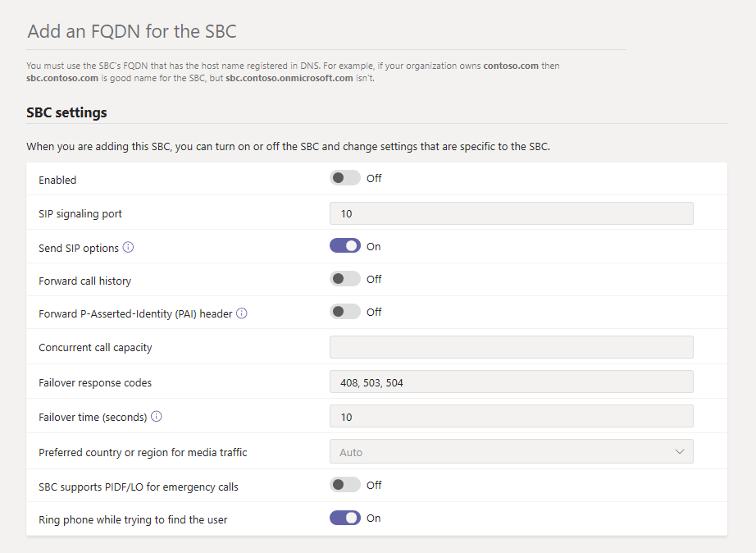Switch on Forward P-Asserted-Identity header toggle
This screenshot has width=756, height=553.
point(345,312)
